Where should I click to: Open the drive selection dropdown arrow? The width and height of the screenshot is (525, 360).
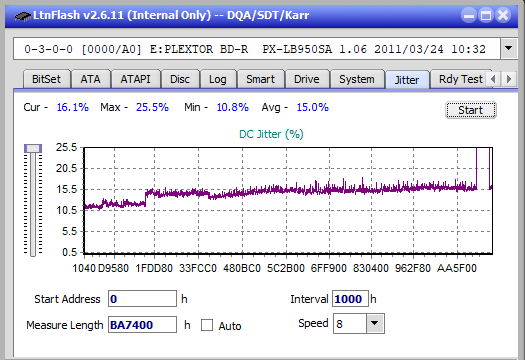pos(509,49)
